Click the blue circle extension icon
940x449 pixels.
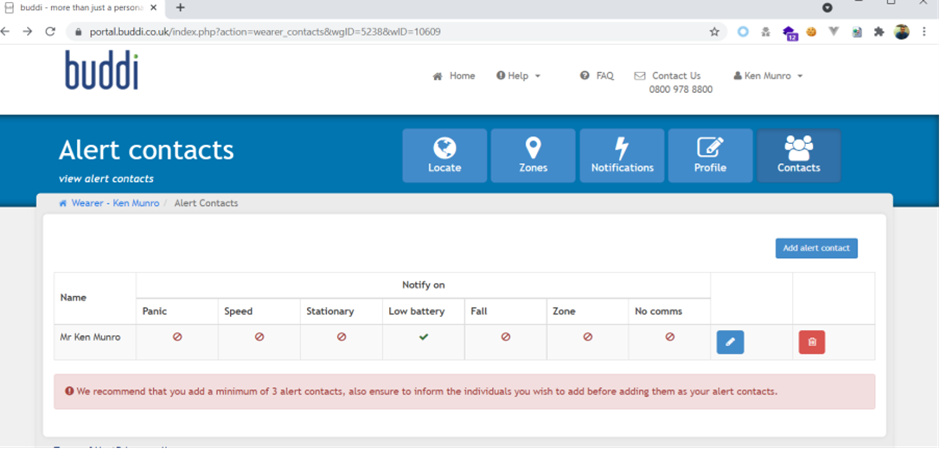click(x=743, y=32)
